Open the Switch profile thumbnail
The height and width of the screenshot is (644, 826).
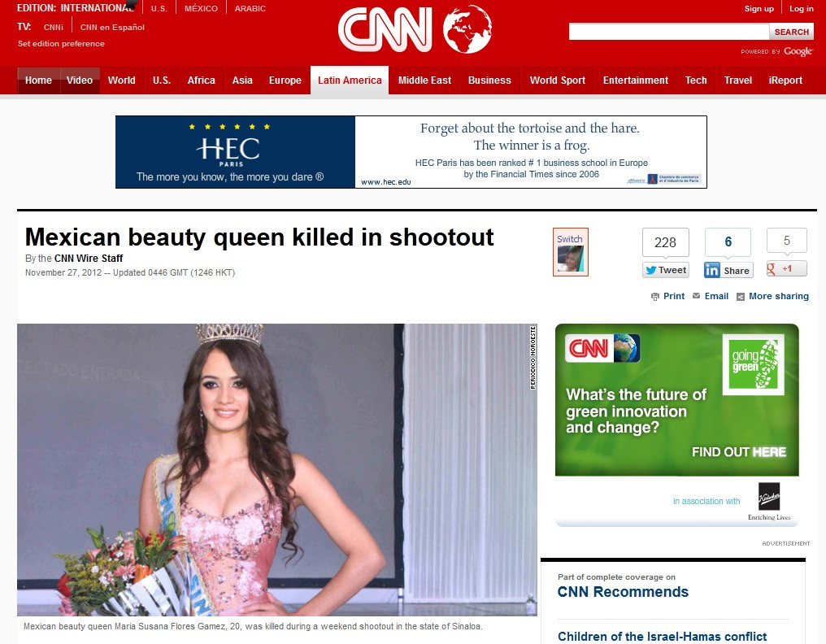click(570, 253)
